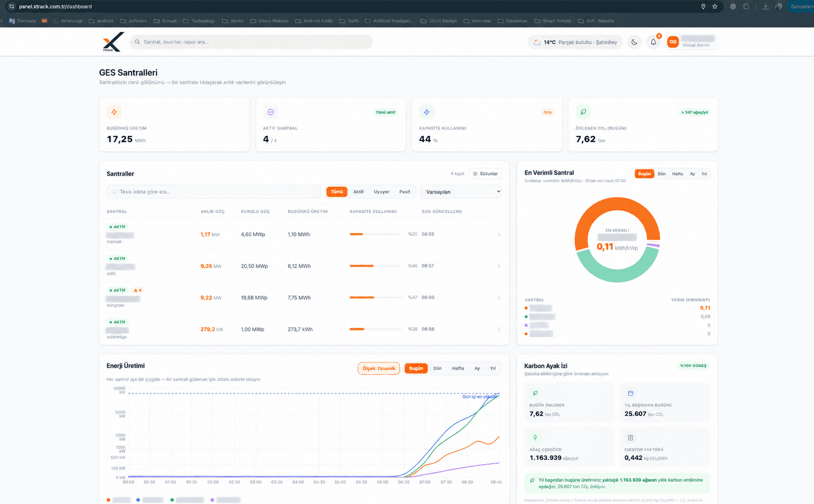Click the magnifier icon in the Tesis search field
Viewport: 814px width, 504px height.
[114, 192]
